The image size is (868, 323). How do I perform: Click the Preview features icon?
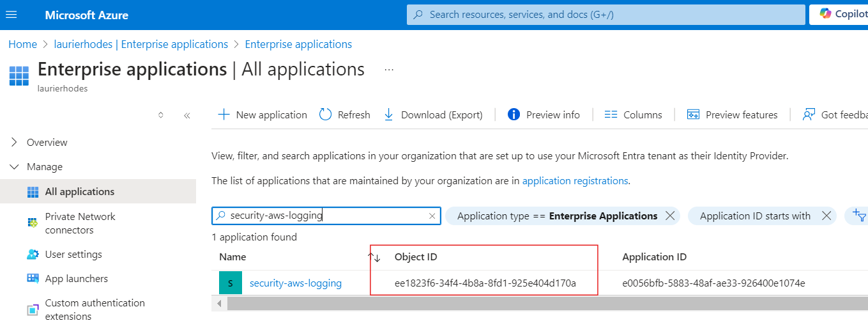[x=693, y=114]
